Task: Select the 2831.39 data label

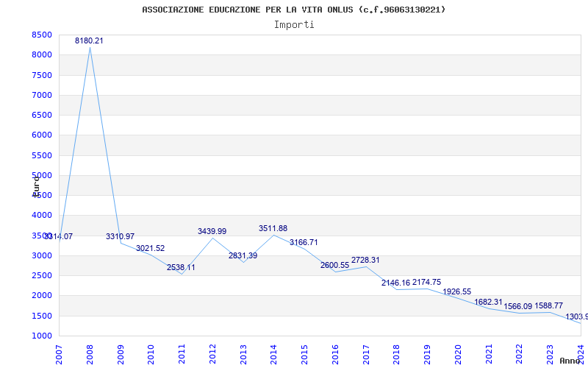Action: click(243, 255)
